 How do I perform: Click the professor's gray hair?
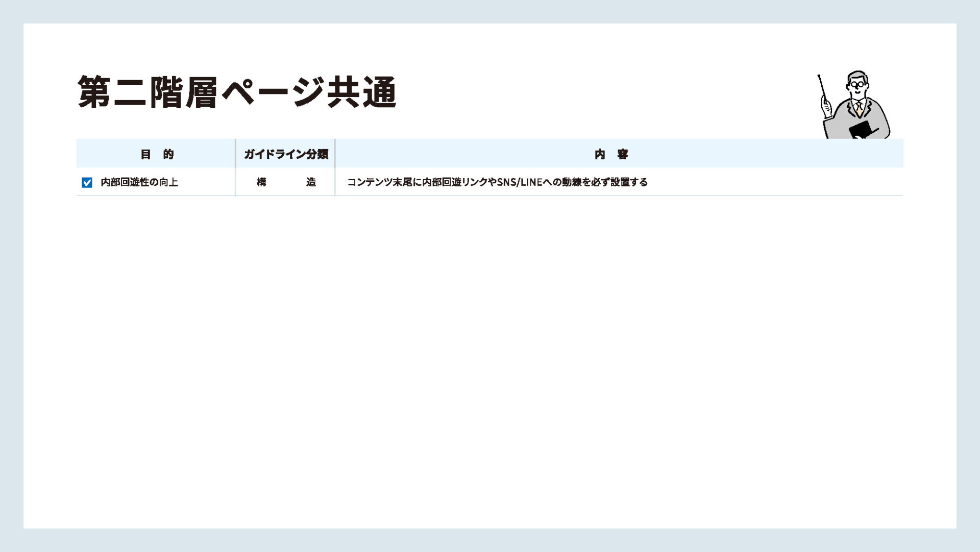point(857,75)
